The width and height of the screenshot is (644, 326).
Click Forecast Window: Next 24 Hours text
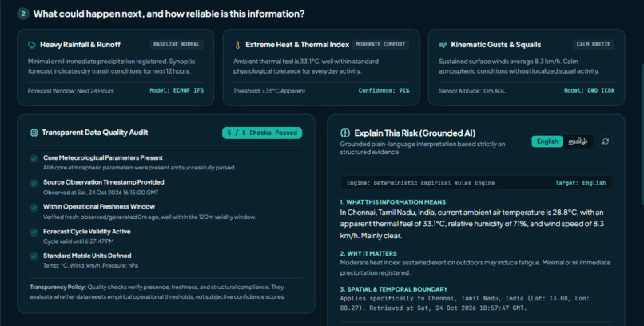[70, 91]
